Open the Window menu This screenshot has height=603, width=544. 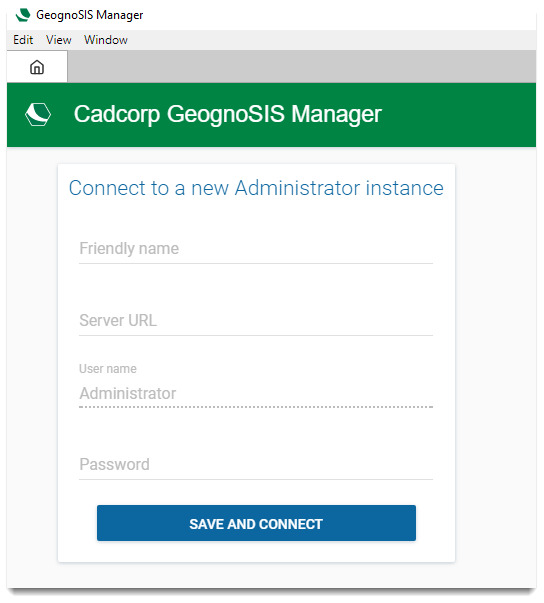(x=106, y=40)
